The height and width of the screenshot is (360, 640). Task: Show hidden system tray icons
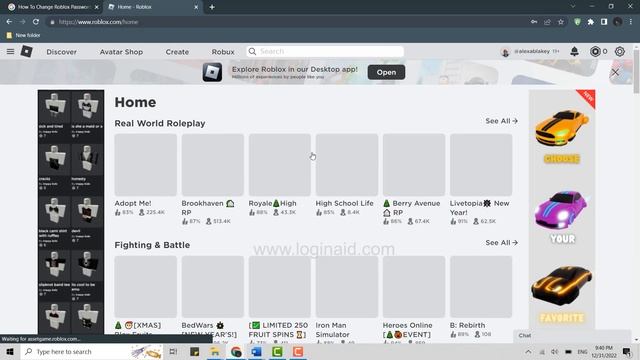point(528,351)
